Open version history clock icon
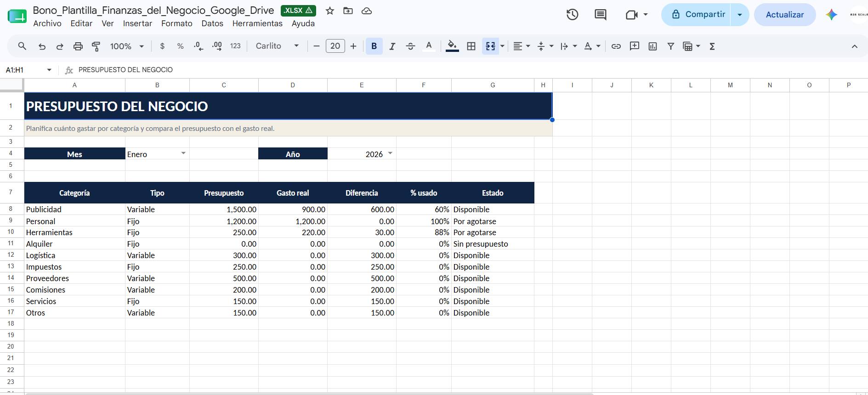 pos(572,15)
